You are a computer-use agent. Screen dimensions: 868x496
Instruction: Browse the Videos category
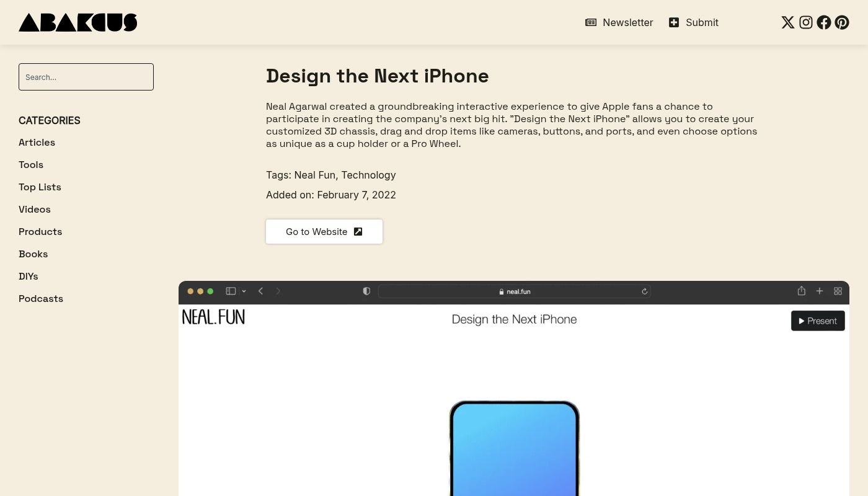[35, 209]
